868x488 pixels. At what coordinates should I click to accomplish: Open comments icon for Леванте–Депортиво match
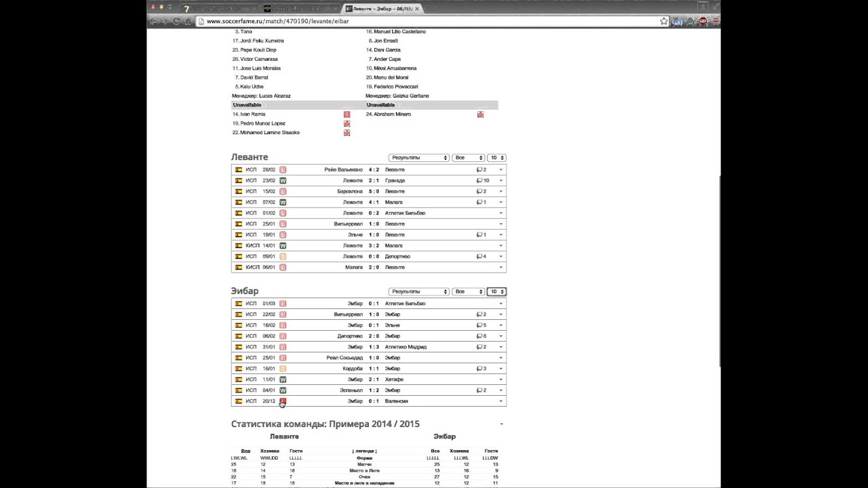pos(479,256)
